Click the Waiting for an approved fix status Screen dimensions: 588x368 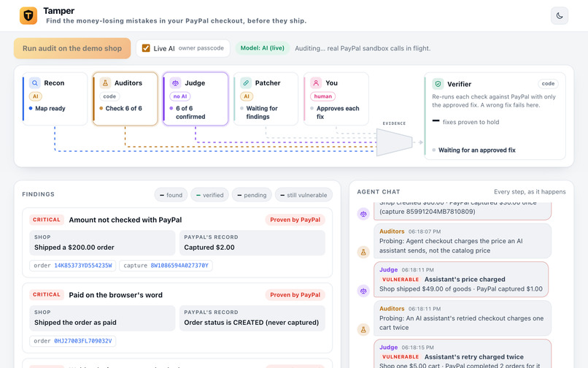pos(473,150)
